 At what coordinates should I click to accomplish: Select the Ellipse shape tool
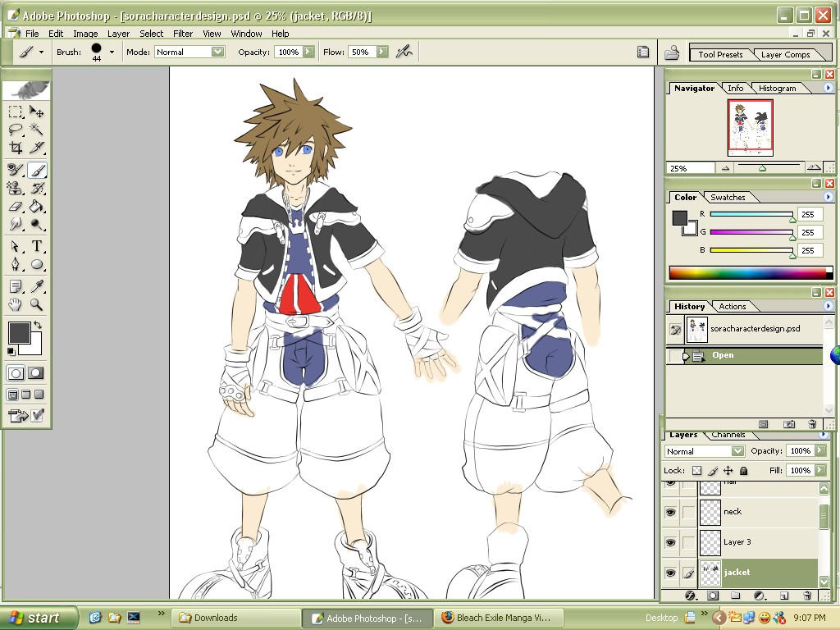[x=36, y=264]
